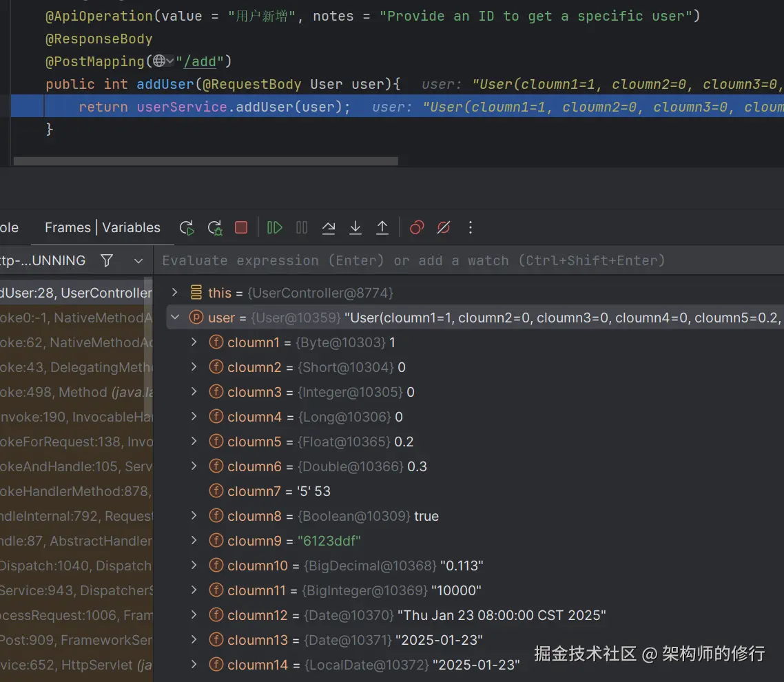Image resolution: width=784 pixels, height=682 pixels.
Task: Expand the cloumn8 Boolean field
Action: 194,515
